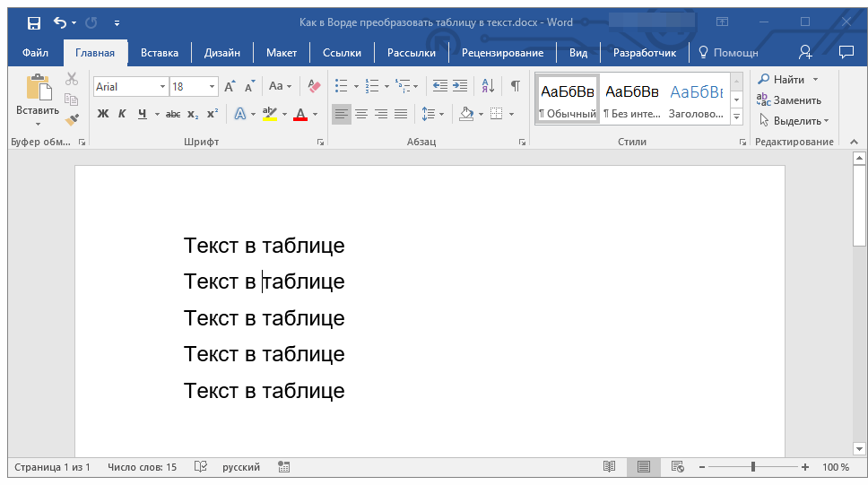Image resolution: width=868 pixels, height=485 pixels.
Task: Decrease font size with small A icon
Action: 250,86
